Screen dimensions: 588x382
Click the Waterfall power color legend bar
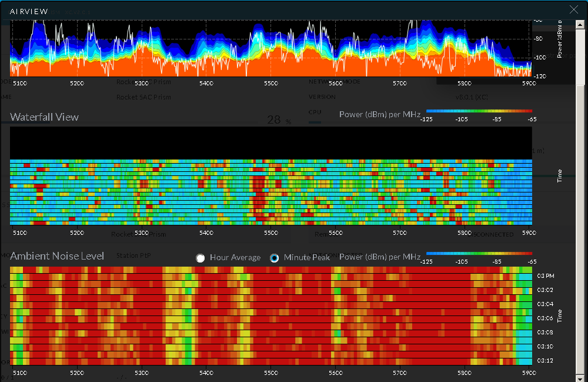tap(479, 111)
